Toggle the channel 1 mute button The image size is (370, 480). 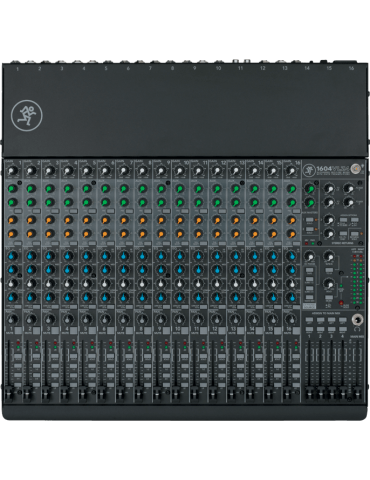[18, 330]
